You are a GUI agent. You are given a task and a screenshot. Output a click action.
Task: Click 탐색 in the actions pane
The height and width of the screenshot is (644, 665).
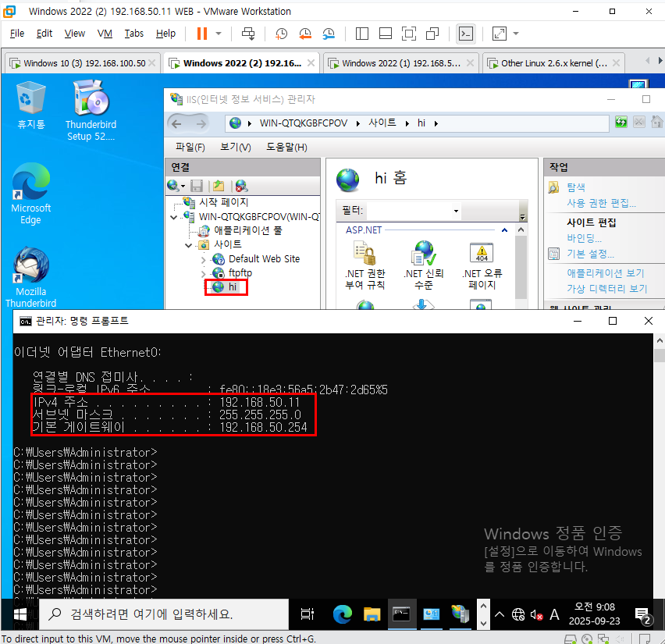pyautogui.click(x=575, y=187)
